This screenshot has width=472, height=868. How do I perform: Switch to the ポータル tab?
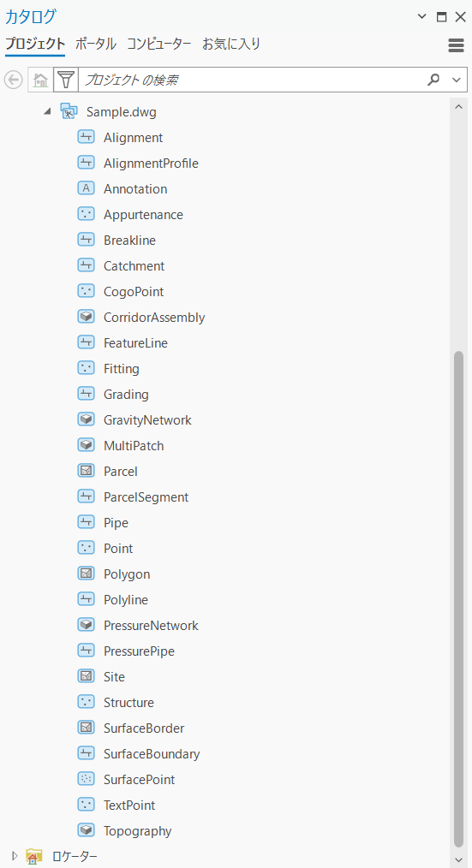95,44
